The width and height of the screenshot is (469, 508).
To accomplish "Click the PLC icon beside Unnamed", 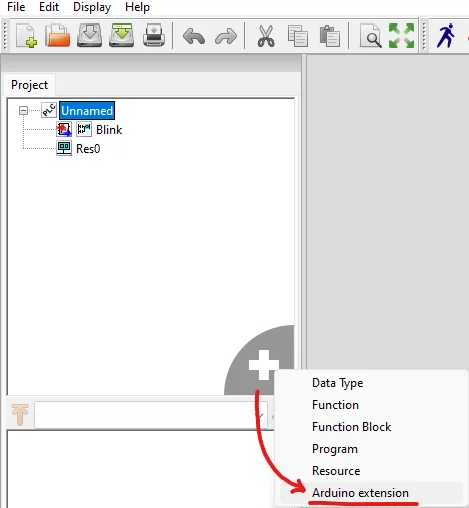I will [x=49, y=110].
